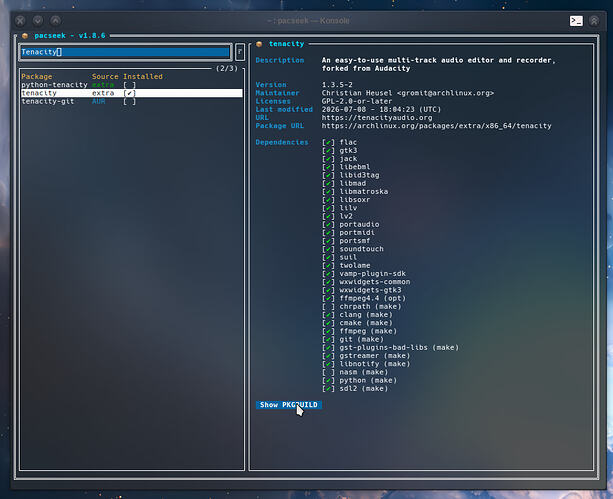Screen dimensions: 613x499
Task: Click the ffmpeg4.4 (opt) checkbox
Action: pyautogui.click(x=328, y=298)
